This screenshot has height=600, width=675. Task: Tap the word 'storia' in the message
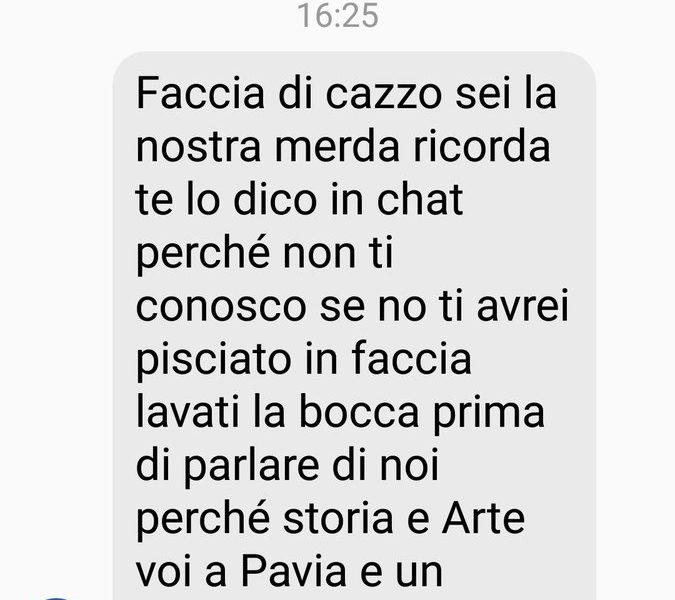[x=338, y=518]
